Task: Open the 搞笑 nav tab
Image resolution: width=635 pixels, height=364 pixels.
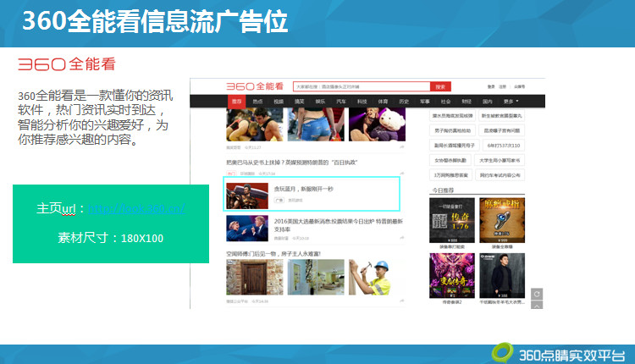Action: [299, 102]
